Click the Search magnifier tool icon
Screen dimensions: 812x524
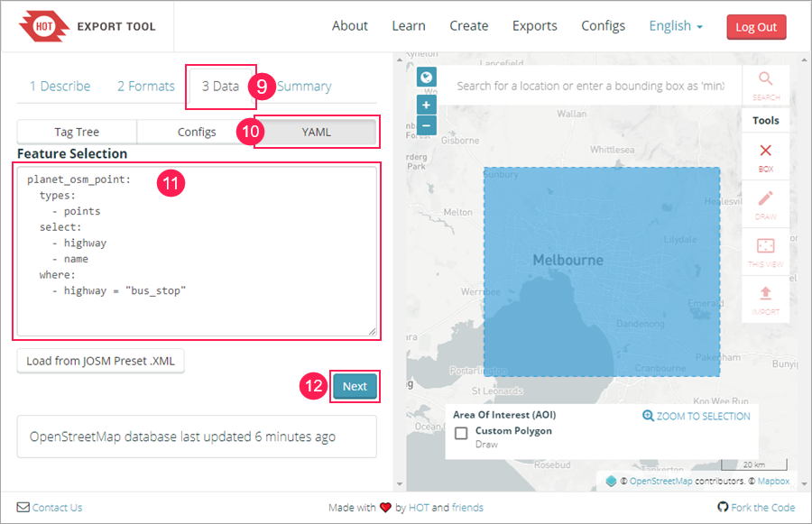tap(765, 86)
